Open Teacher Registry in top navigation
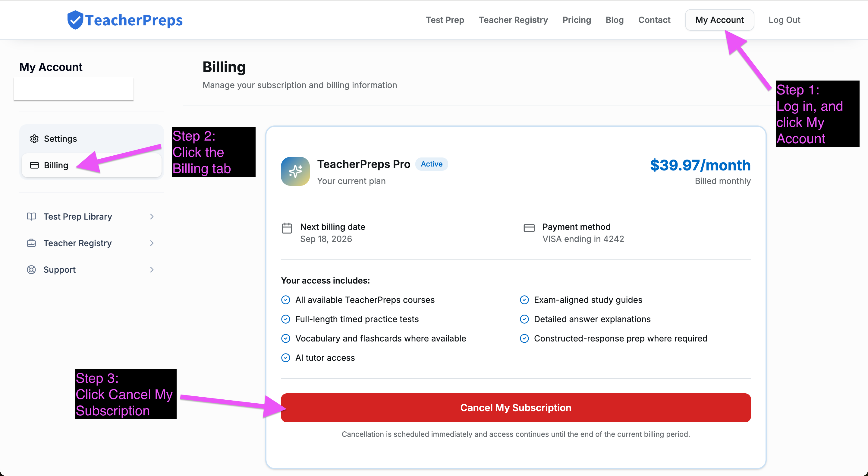Viewport: 868px width, 476px height. (513, 20)
